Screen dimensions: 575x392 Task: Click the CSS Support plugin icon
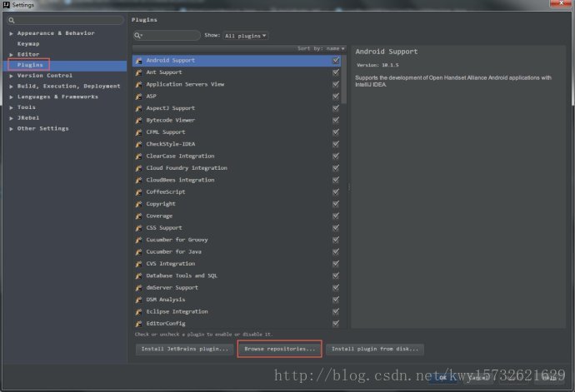pos(138,228)
